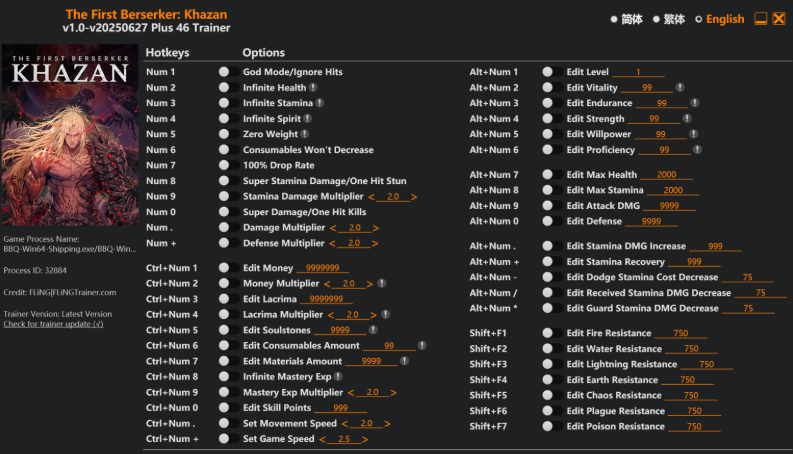
Task: Click the Edit Chaos Resistance value field
Action: (x=691, y=395)
